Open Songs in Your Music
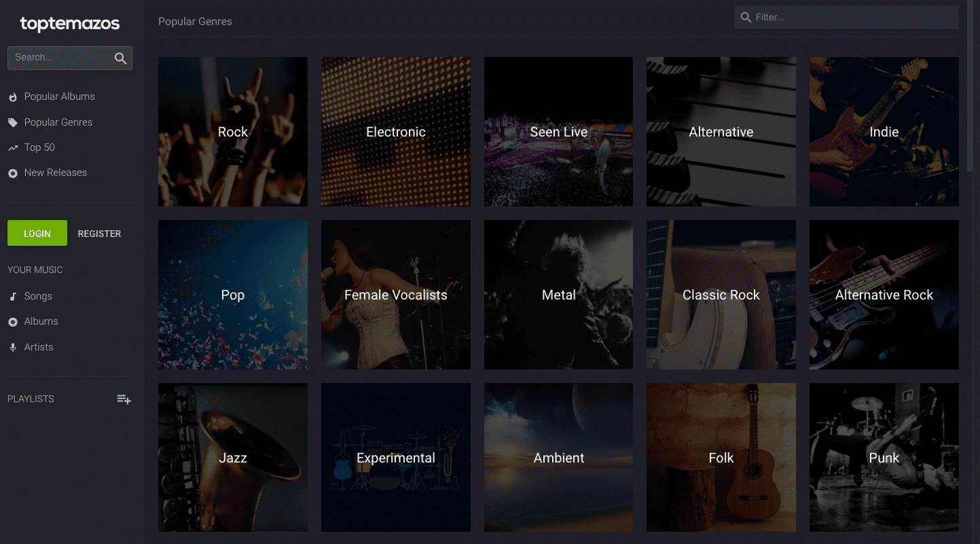 (38, 296)
